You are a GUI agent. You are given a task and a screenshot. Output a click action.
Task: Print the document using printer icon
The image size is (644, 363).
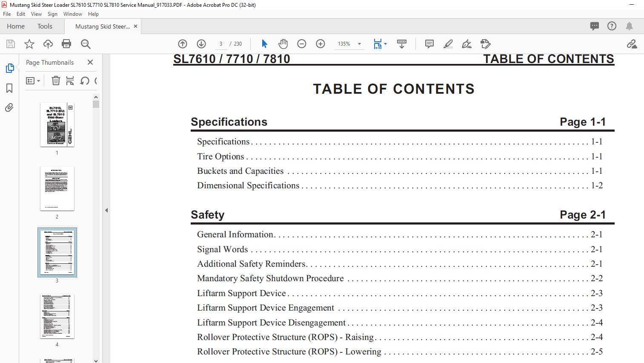coord(66,44)
